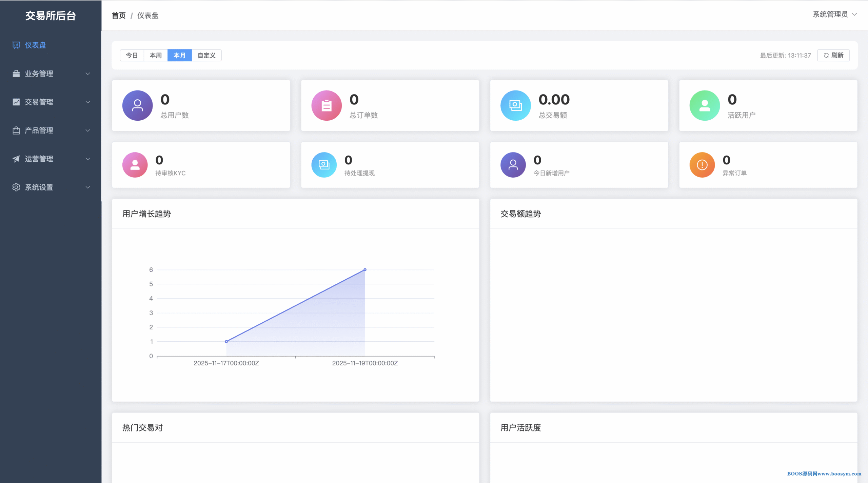Choose the 自定义 date range option
Screen dimensions: 868x483
coord(206,55)
